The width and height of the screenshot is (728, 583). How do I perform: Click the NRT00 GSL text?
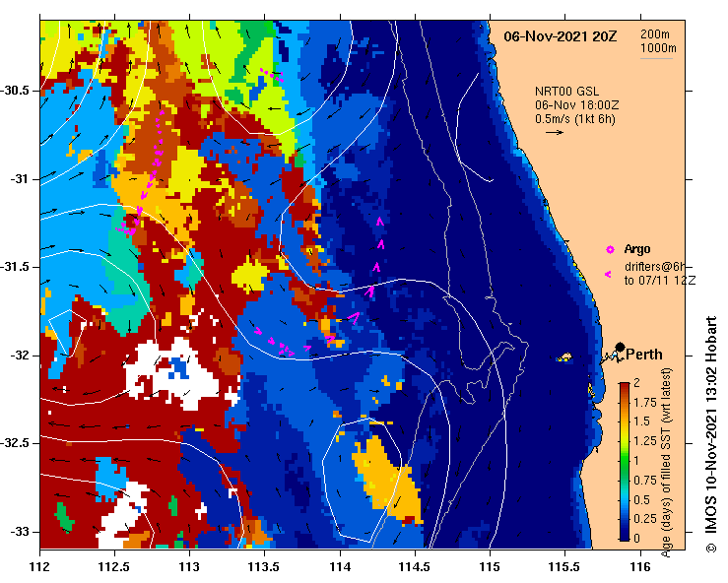point(566,92)
